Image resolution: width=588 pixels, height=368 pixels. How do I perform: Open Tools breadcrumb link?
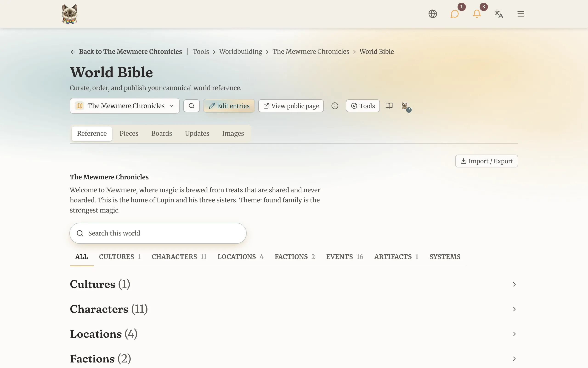pos(201,52)
